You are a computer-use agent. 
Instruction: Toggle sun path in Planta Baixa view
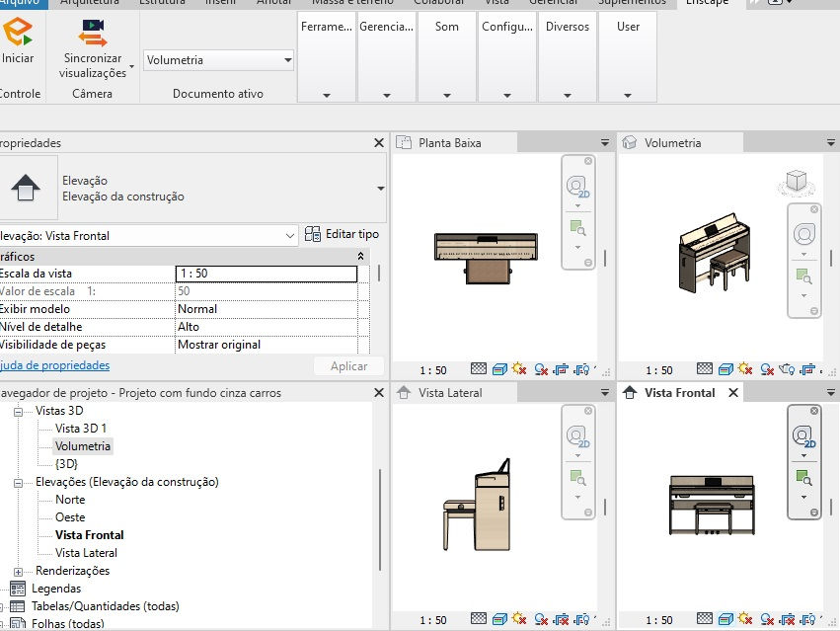point(519,369)
